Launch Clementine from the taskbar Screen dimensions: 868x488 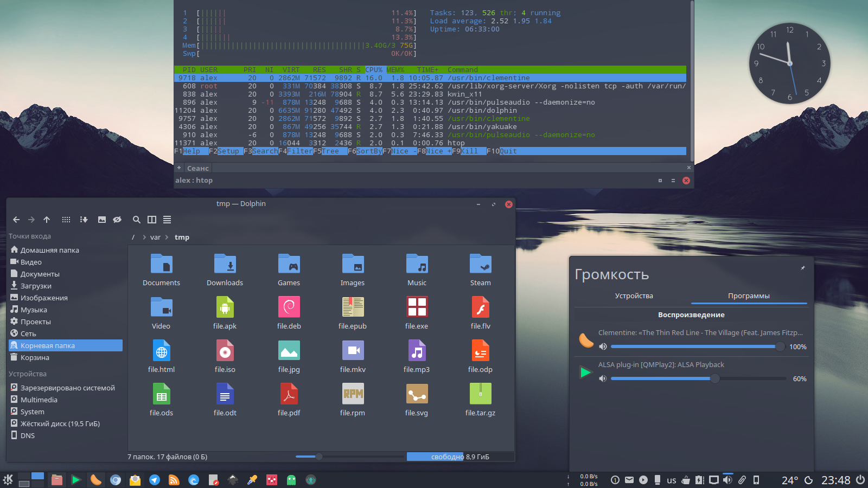[x=96, y=480]
